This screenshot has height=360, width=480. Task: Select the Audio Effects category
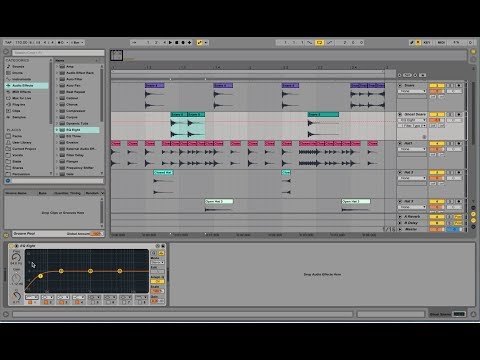[x=27, y=86]
